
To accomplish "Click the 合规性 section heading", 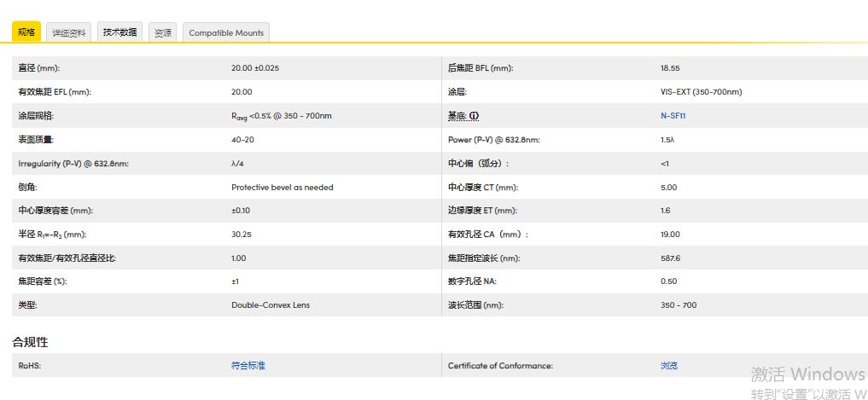I will pyautogui.click(x=30, y=342).
